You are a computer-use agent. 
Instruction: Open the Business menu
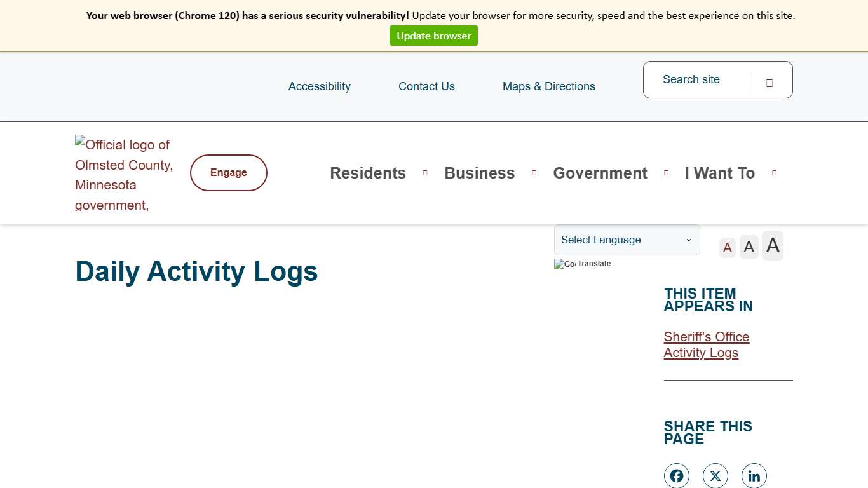[x=479, y=173]
